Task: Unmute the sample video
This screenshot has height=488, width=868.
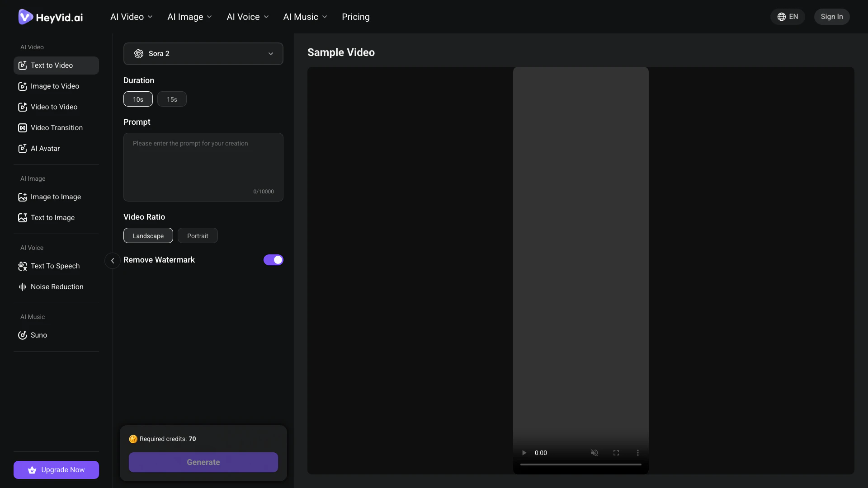Action: click(x=594, y=453)
